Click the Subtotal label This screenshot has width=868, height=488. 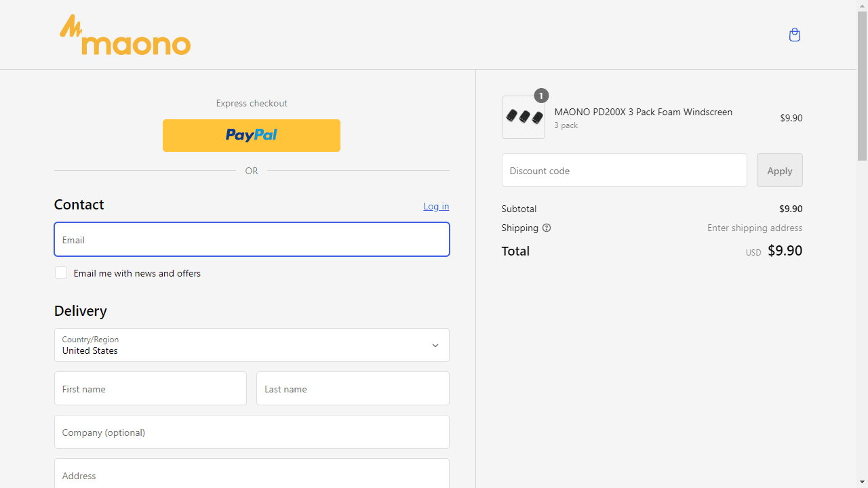coord(519,209)
